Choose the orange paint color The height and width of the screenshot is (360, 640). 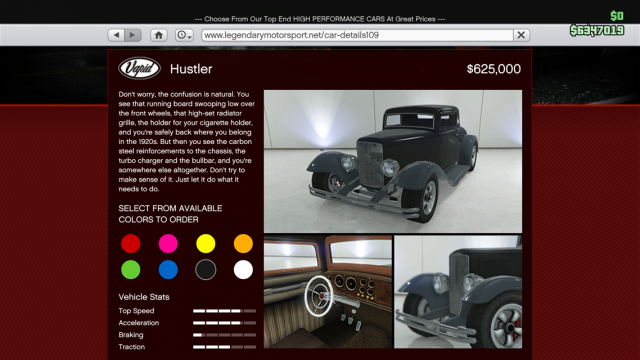tap(243, 244)
